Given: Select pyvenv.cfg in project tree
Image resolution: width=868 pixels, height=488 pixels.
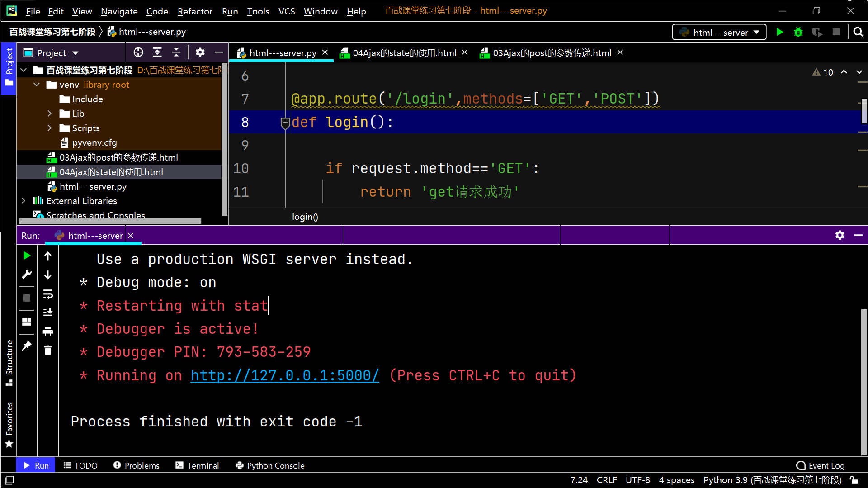Looking at the screenshot, I should [x=94, y=143].
